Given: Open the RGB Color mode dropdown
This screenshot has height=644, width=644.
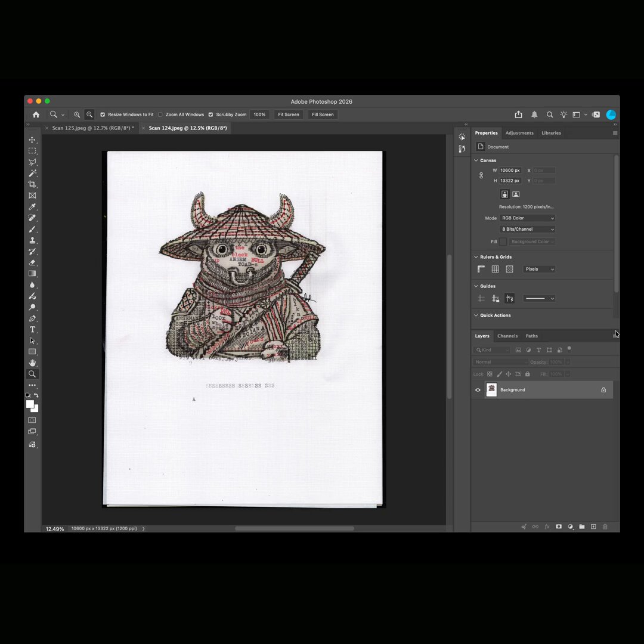Looking at the screenshot, I should tap(527, 218).
